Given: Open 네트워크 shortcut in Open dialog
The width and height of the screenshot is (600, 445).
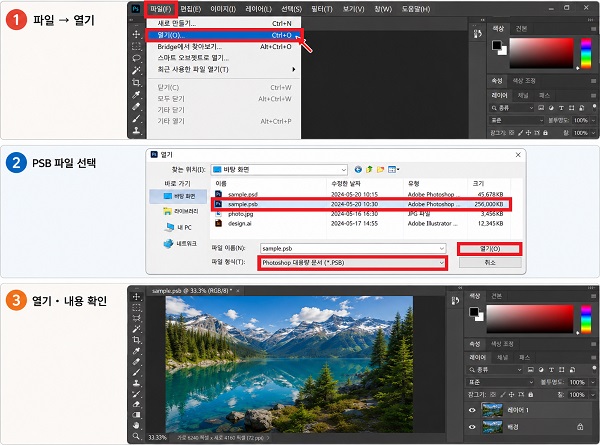Looking at the screenshot, I should (180, 243).
